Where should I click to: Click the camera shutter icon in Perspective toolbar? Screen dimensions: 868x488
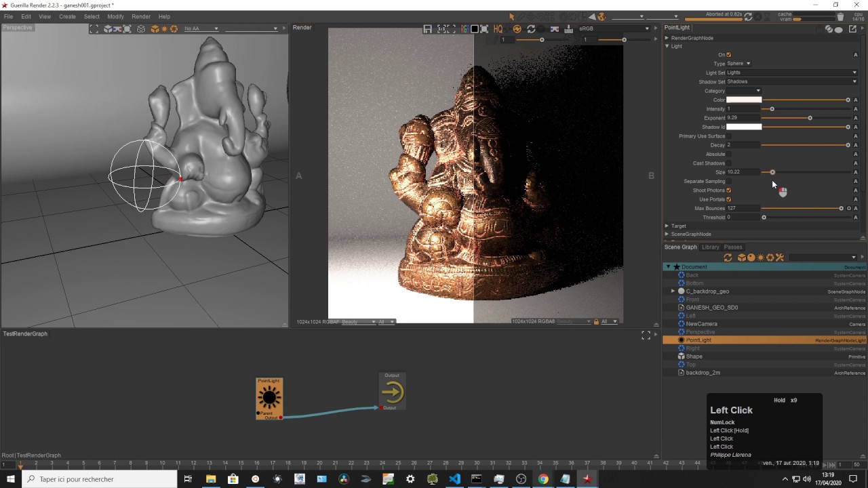174,28
